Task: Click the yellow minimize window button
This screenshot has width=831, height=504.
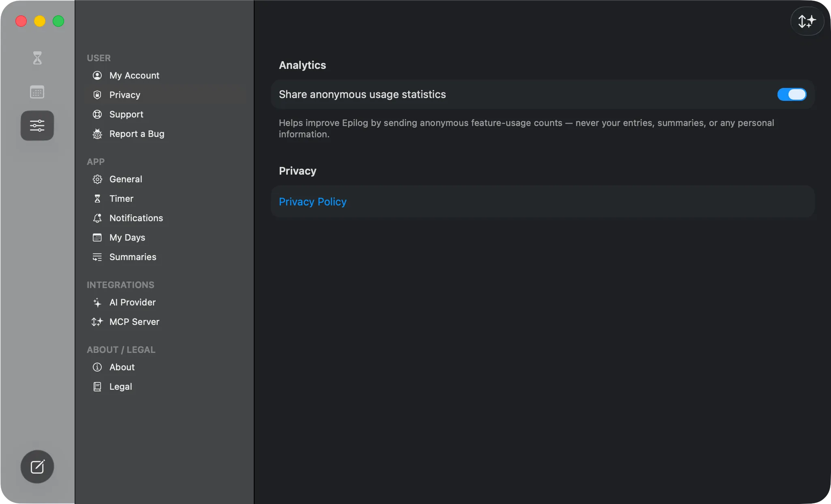Action: pyautogui.click(x=40, y=21)
